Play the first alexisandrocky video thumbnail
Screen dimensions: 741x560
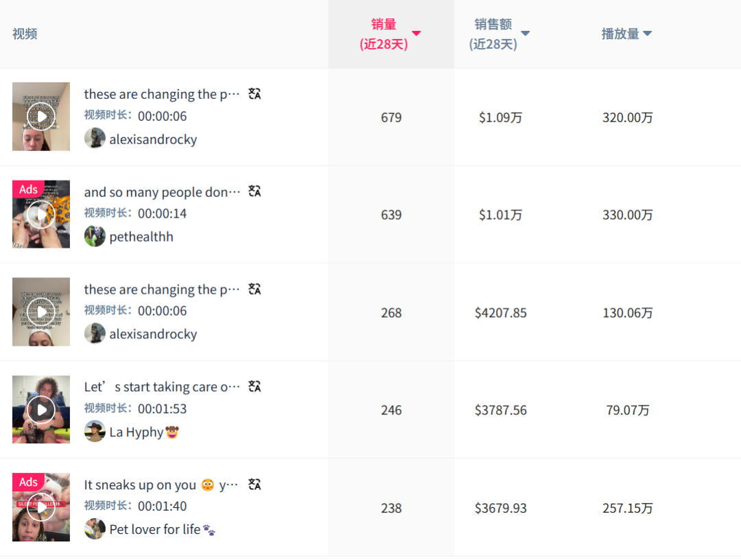[41, 117]
